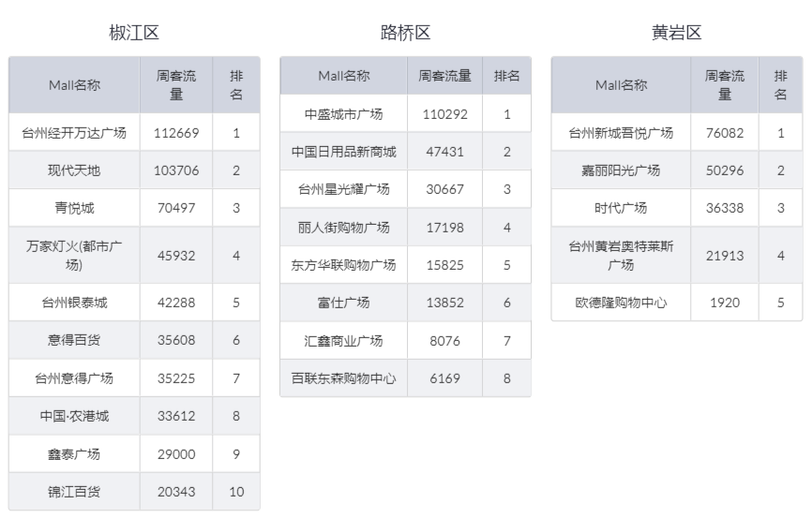
Task: Select the 路桥区 heading
Action: coord(405,33)
